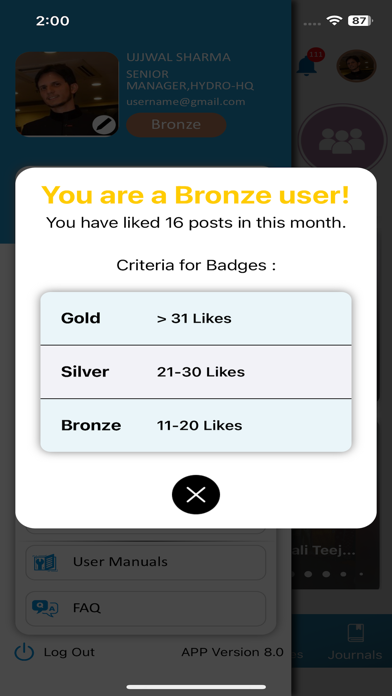The image size is (392, 696).
Task: Tap the User Manuals book icon
Action: pyautogui.click(x=45, y=563)
